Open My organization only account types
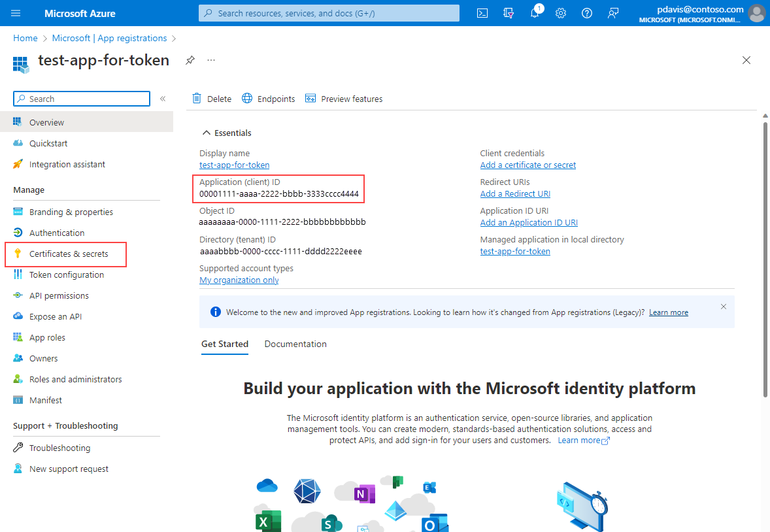 click(239, 280)
